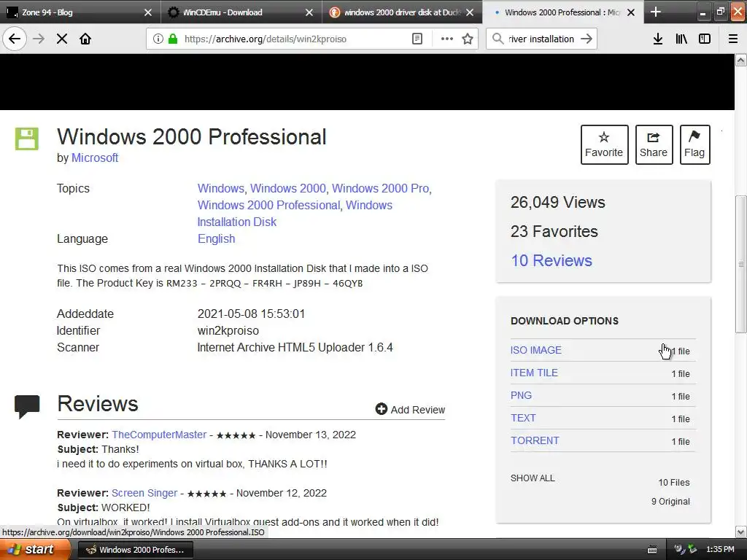Close the windows 2000 driver disk tab

point(470,12)
